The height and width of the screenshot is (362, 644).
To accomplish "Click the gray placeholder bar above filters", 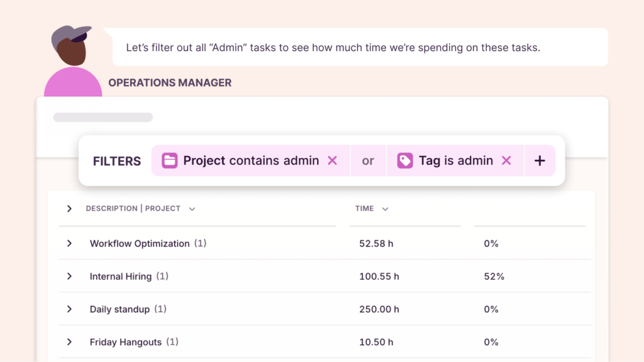I will (103, 117).
